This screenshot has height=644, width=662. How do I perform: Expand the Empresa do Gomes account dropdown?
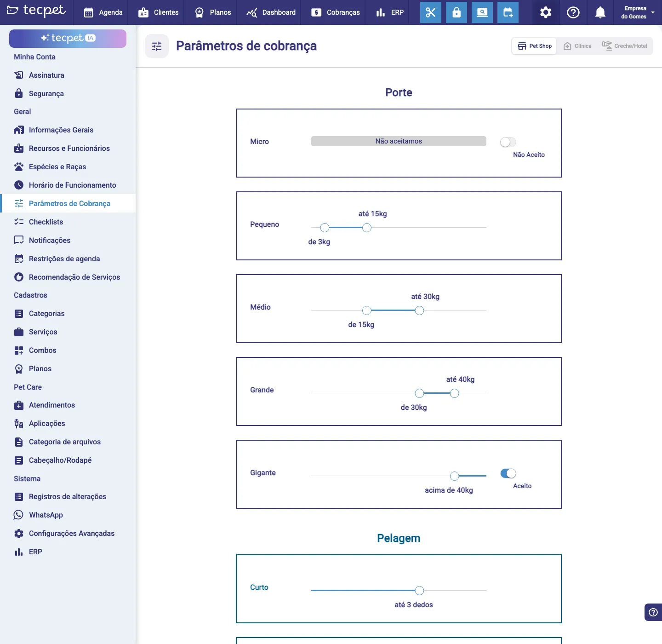[638, 12]
